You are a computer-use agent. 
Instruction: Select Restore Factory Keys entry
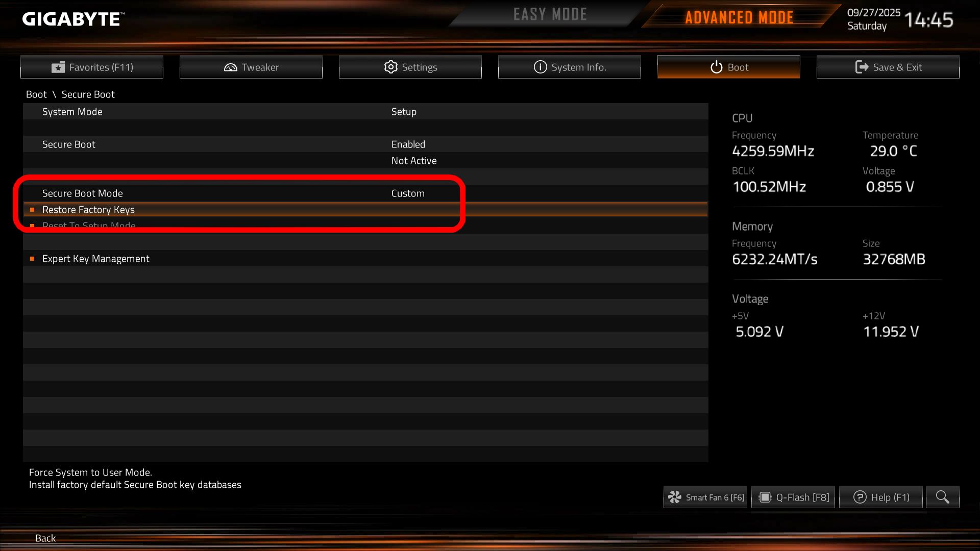click(x=365, y=210)
